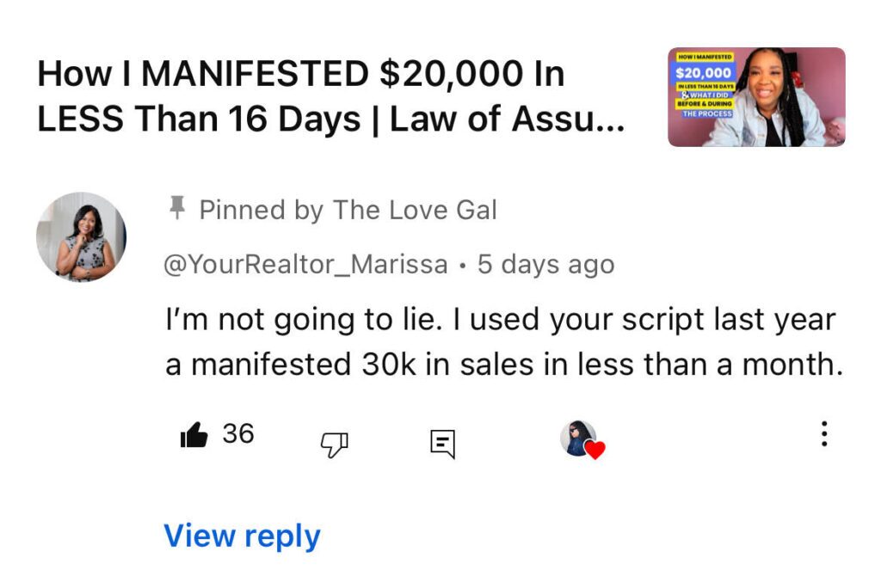The image size is (881, 588).
Task: Tap the creator avatar next to the dislike and reply icons
Action: [x=578, y=438]
